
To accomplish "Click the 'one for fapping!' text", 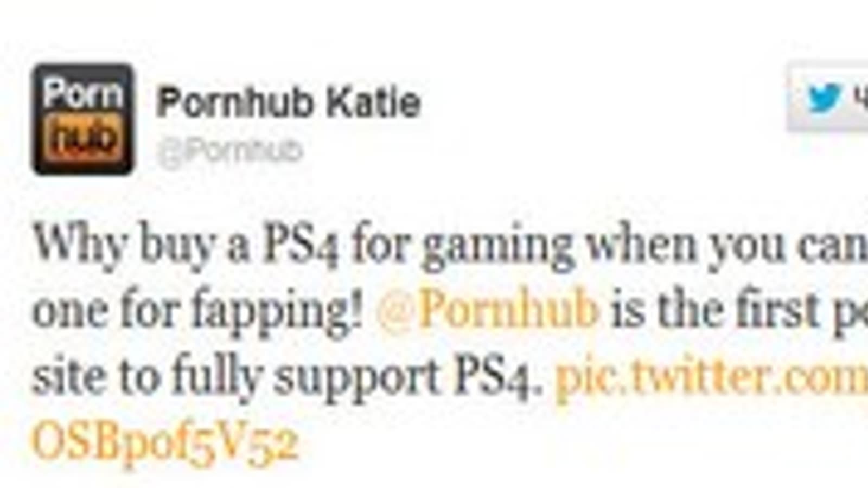I will 197,311.
